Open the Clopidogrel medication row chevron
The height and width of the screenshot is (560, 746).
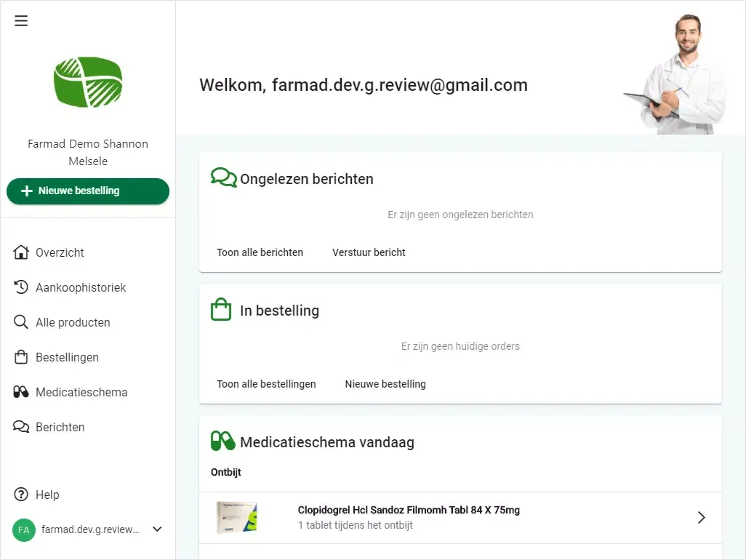point(701,517)
